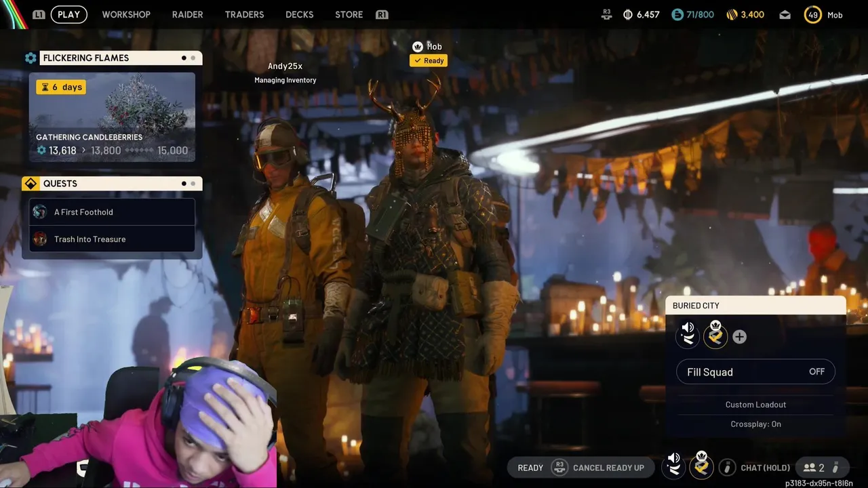
Task: Open the Gathering Candleberries event card
Action: coord(112,117)
